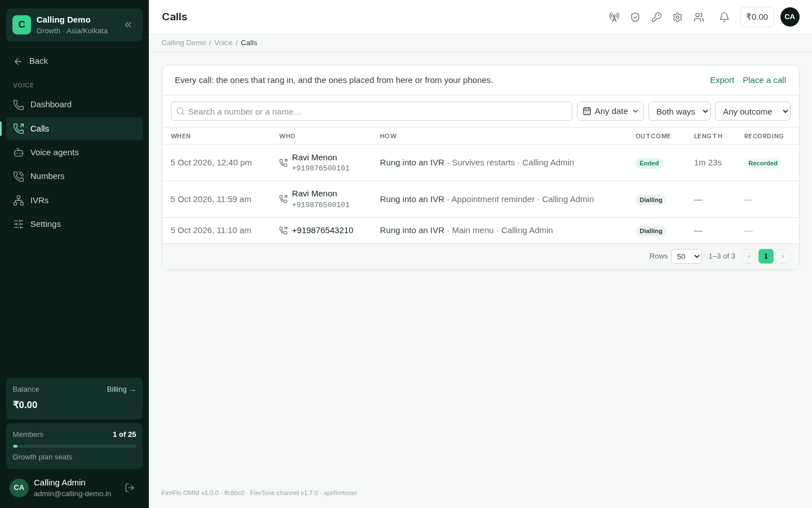This screenshot has width=812, height=508.
Task: Open the shield check security icon
Action: click(x=635, y=17)
